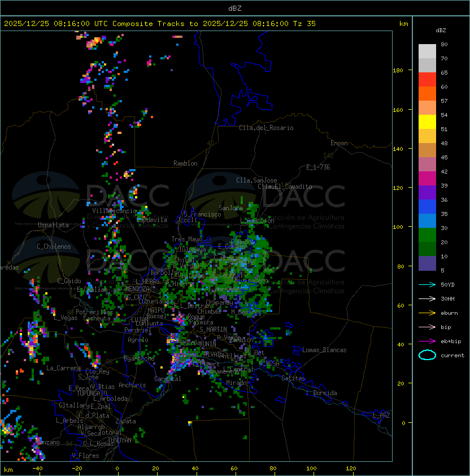This screenshot has height=476, width=470.
Task: Click the 180 km right axis tick
Action: 398,70
